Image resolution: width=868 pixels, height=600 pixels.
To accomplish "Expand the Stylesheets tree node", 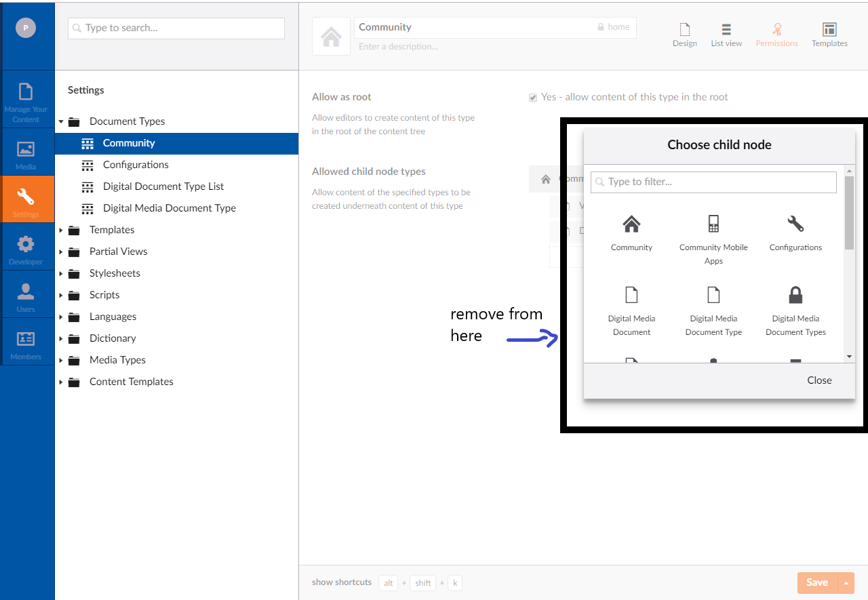I will coord(61,274).
